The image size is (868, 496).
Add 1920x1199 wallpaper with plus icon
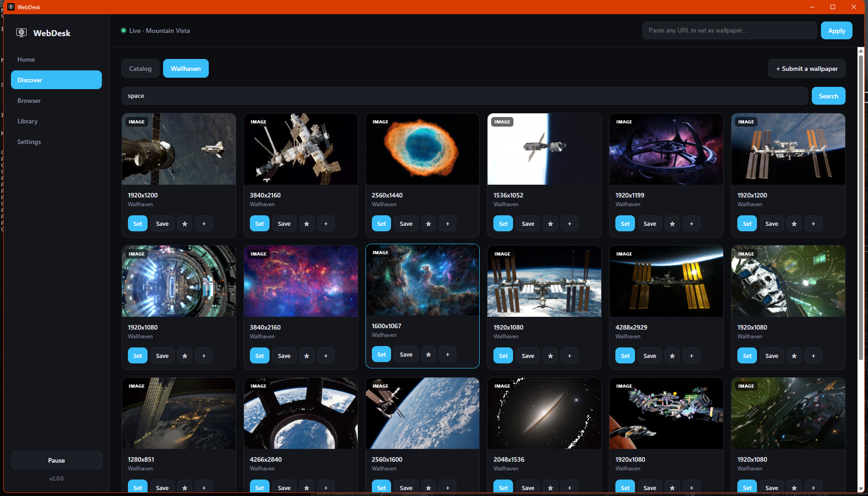point(692,224)
